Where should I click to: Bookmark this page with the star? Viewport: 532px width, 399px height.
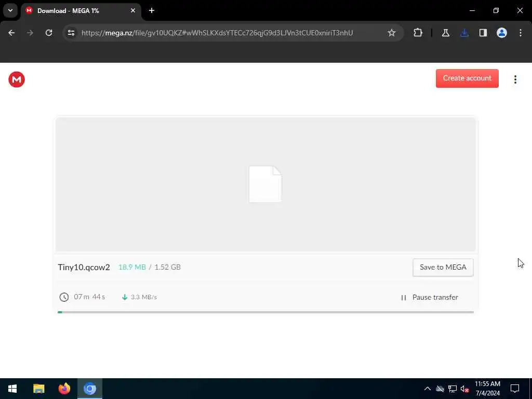click(x=392, y=33)
